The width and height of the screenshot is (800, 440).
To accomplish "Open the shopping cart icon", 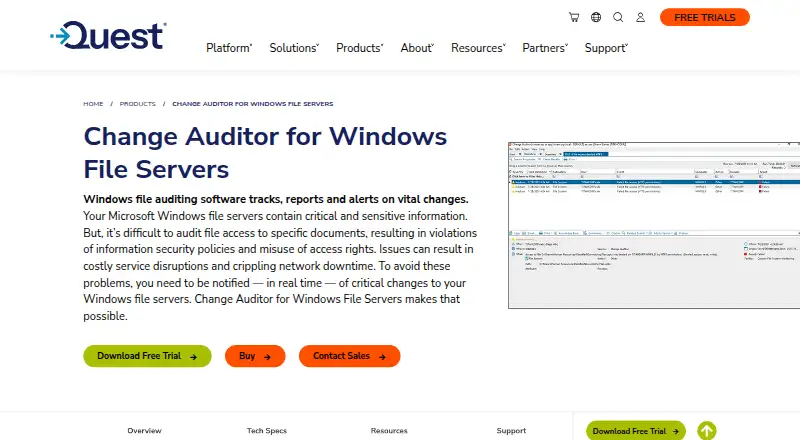I will [574, 17].
